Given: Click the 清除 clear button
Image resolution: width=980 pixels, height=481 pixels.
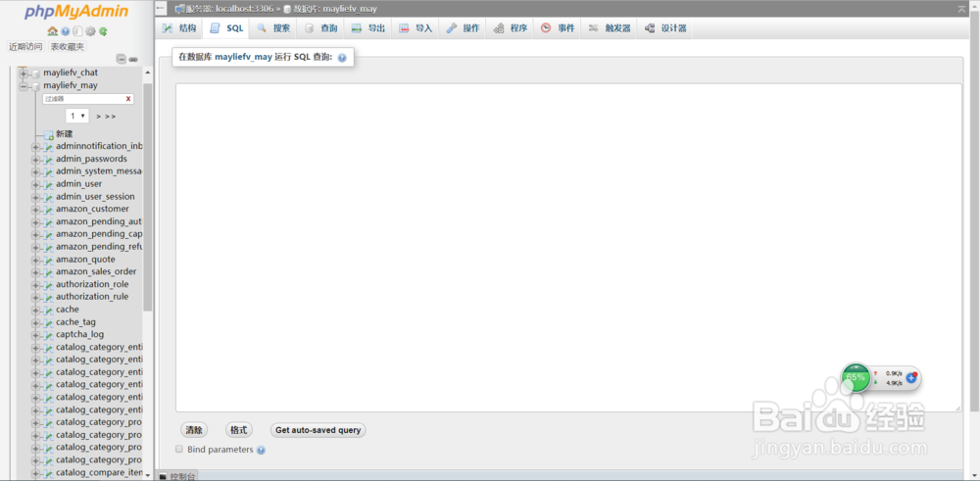Looking at the screenshot, I should point(194,430).
